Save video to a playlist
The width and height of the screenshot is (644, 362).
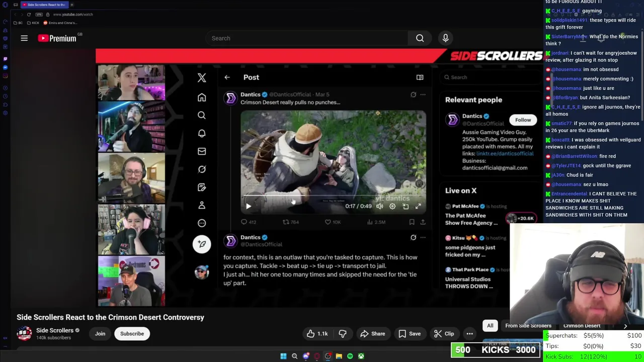[x=410, y=334]
